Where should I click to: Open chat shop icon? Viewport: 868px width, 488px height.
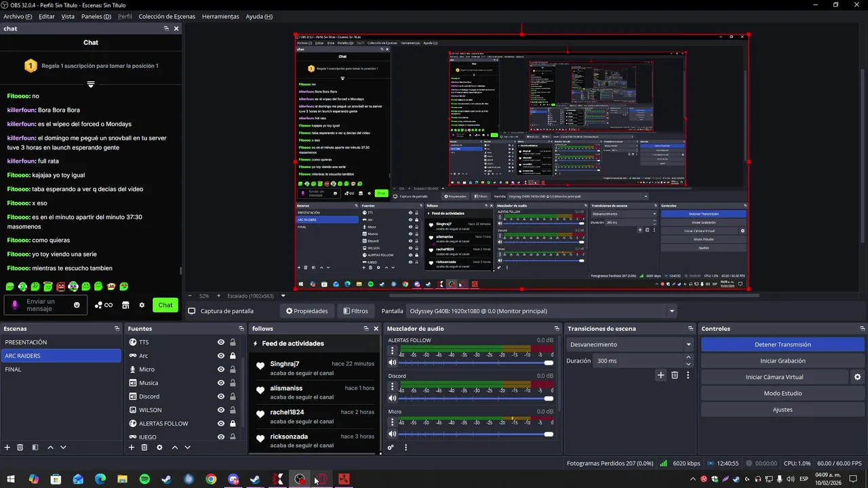coord(125,305)
